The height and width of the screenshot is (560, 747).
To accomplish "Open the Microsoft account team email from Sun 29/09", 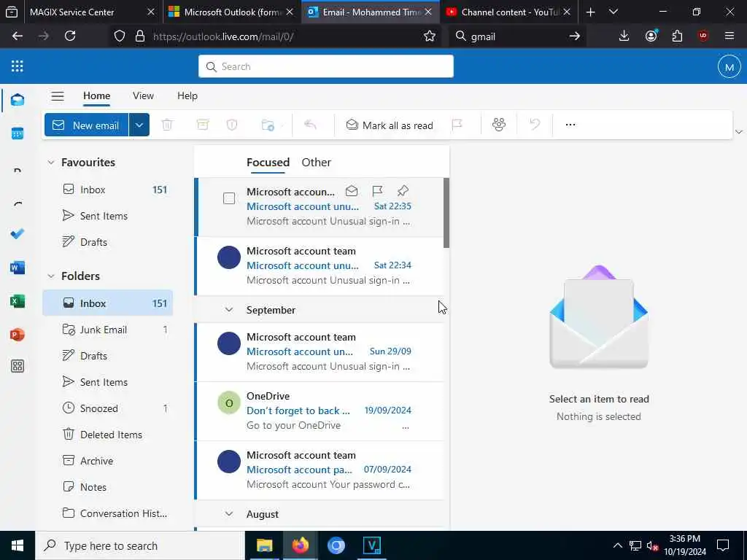I will [x=320, y=352].
